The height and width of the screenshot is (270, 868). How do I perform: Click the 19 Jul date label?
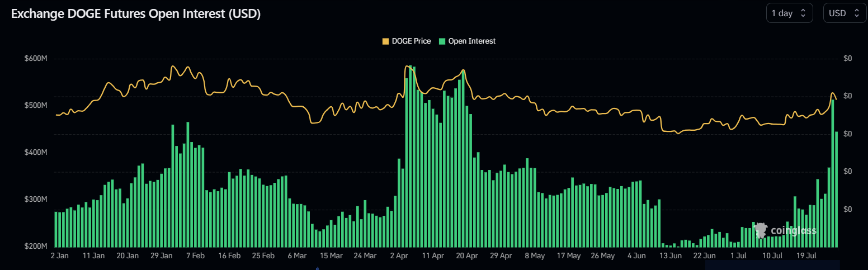pos(807,255)
